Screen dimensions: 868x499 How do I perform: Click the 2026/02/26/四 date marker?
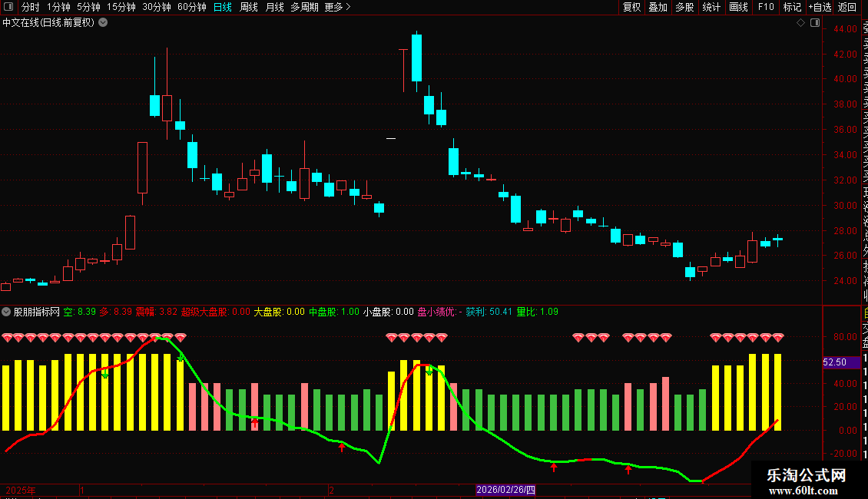(x=506, y=490)
